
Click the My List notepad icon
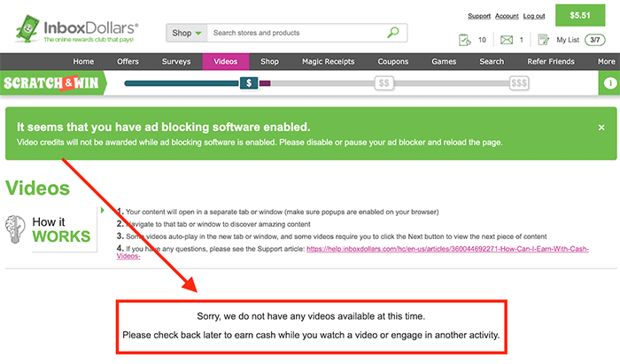(544, 40)
